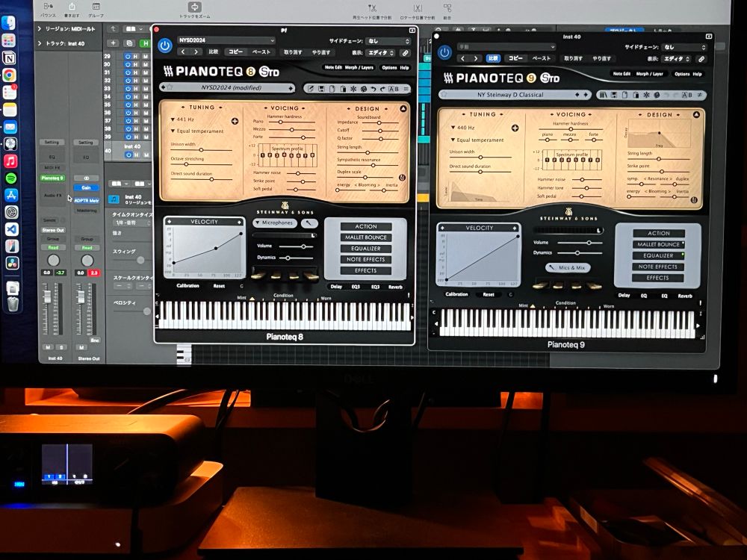The height and width of the screenshot is (560, 747).
Task: Toggle power button in Pianoteq 8 plugin window
Action: (x=165, y=46)
